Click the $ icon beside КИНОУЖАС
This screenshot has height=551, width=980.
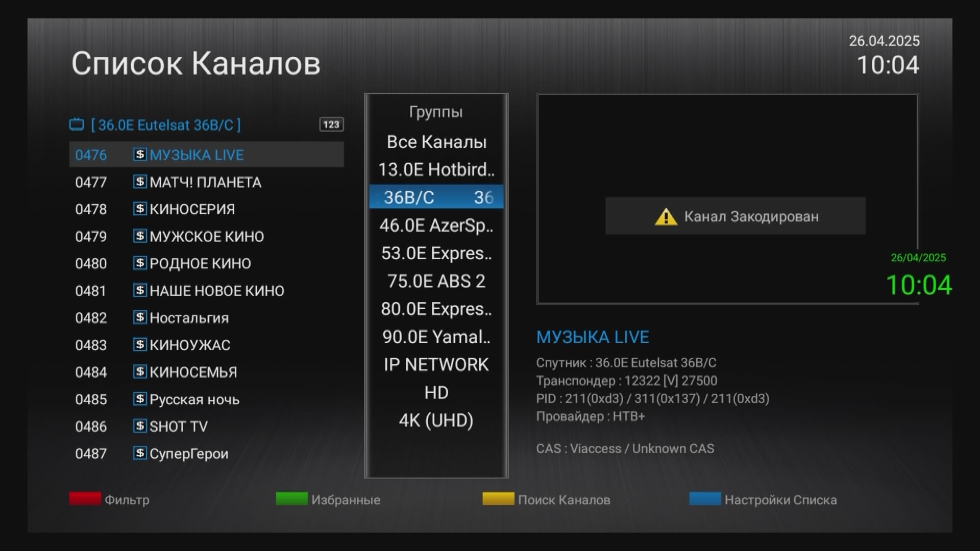pyautogui.click(x=140, y=344)
